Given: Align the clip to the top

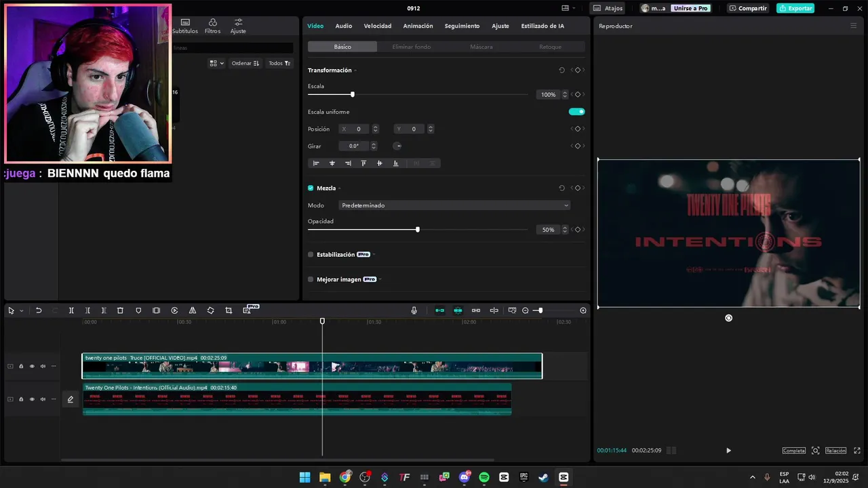Looking at the screenshot, I should (363, 163).
